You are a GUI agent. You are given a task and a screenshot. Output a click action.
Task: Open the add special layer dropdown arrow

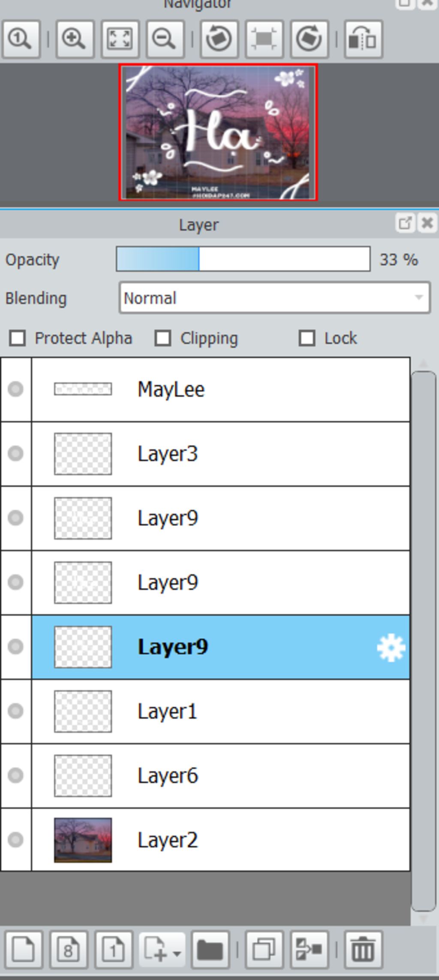pos(177,953)
